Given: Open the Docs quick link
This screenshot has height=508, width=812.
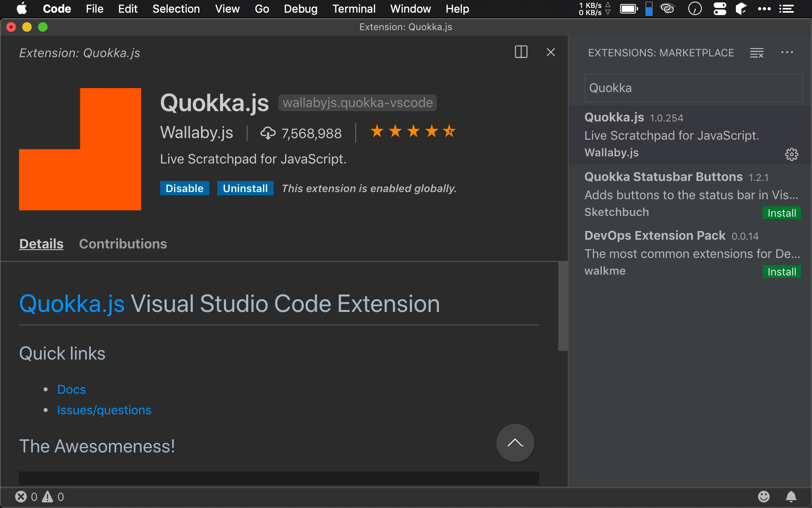Looking at the screenshot, I should point(71,389).
